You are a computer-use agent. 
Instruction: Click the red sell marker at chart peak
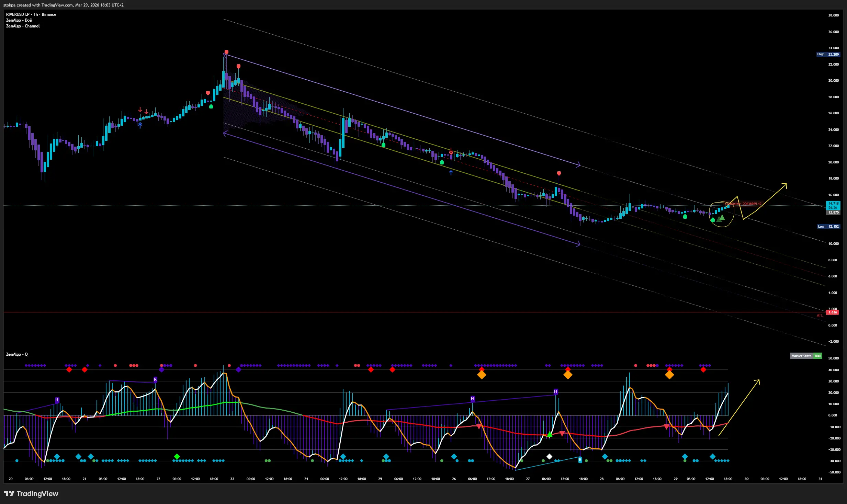226,52
